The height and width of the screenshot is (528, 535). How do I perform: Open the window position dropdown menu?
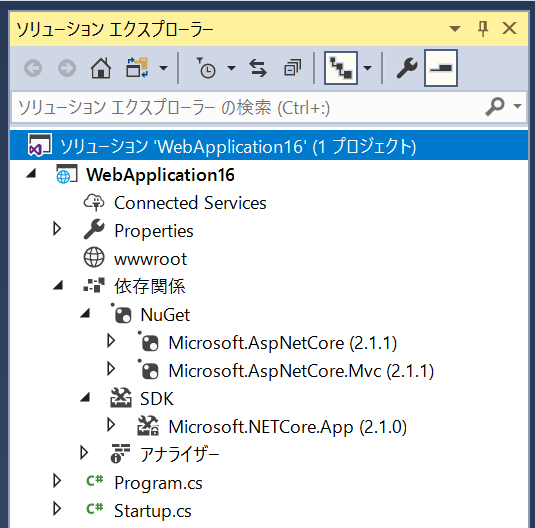pos(454,29)
